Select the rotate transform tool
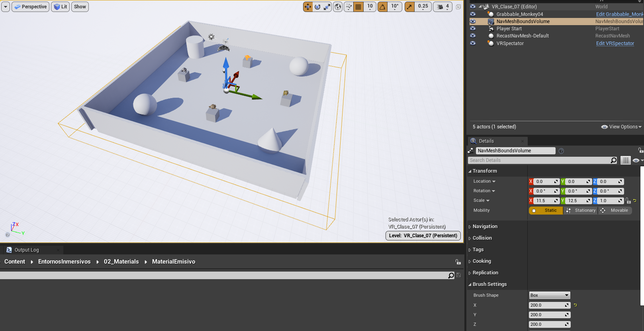Image resolution: width=644 pixels, height=331 pixels. pos(317,7)
